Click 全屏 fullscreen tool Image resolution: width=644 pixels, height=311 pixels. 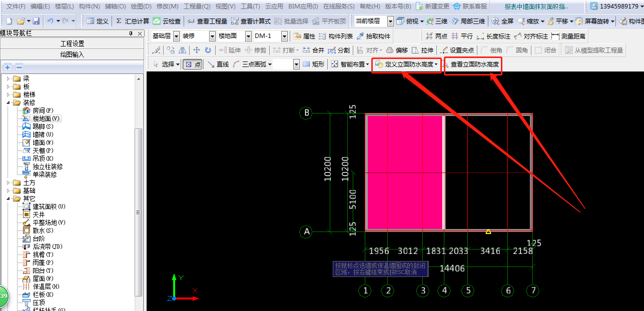[503, 21]
